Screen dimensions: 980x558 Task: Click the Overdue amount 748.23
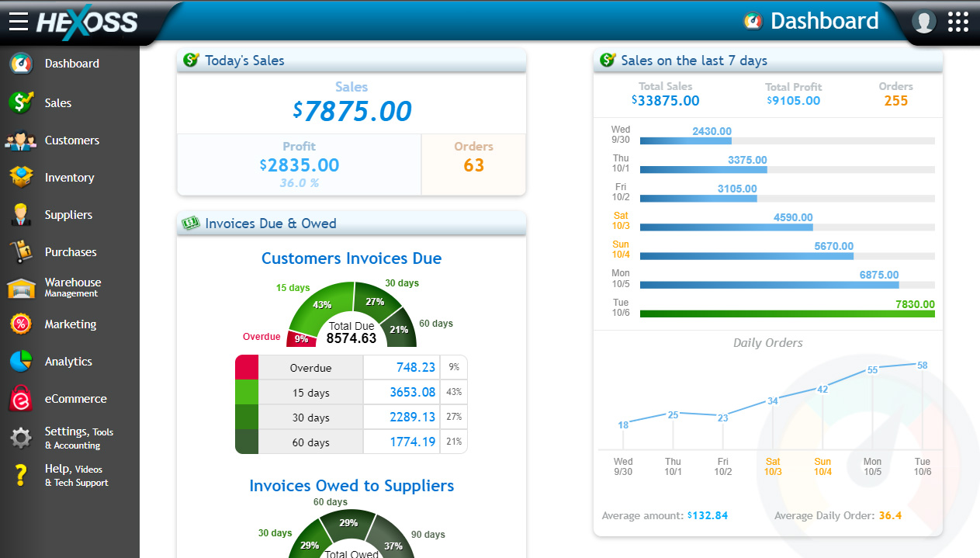coord(416,368)
